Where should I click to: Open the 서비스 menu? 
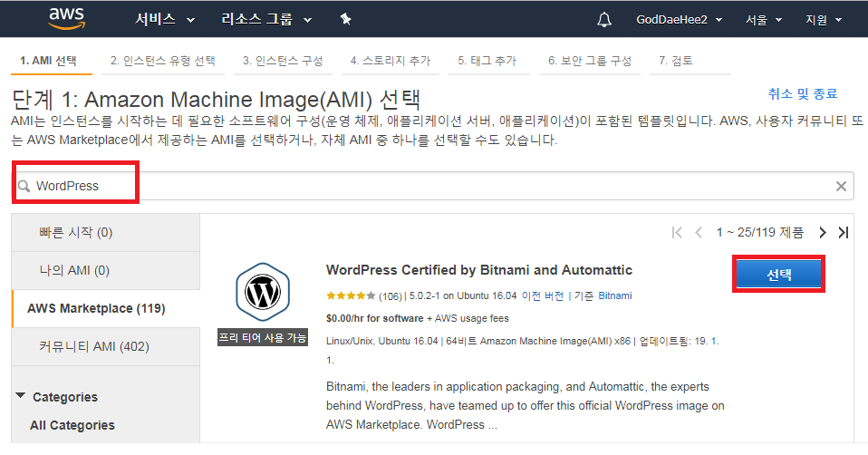(165, 19)
